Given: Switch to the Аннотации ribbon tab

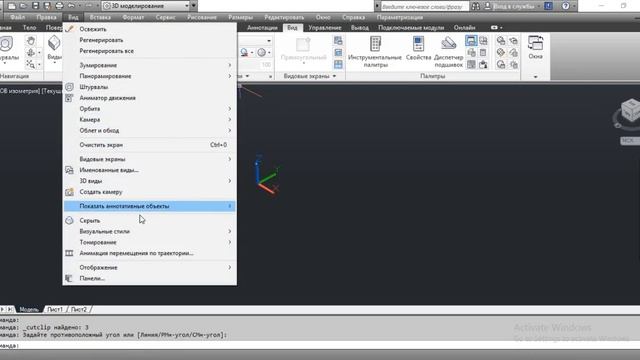Looking at the screenshot, I should pyautogui.click(x=262, y=27).
